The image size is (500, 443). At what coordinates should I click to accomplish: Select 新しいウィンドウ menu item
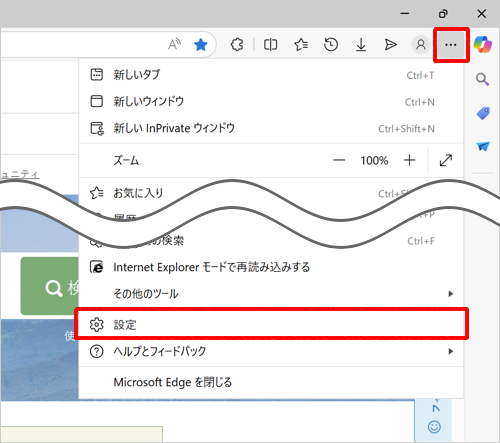(x=271, y=101)
